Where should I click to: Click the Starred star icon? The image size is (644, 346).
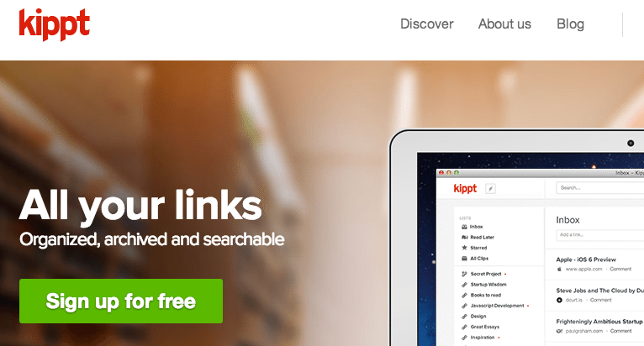465,248
